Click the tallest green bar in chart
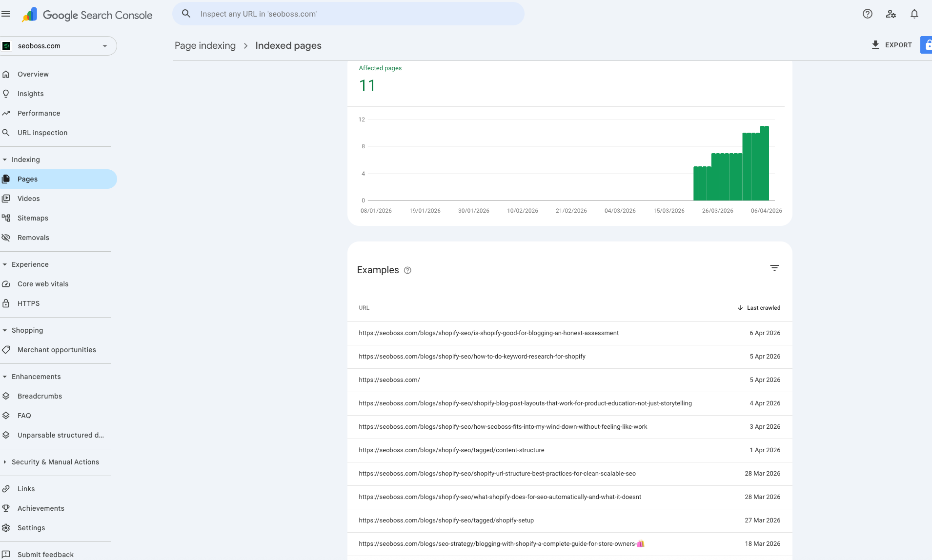 (x=765, y=163)
